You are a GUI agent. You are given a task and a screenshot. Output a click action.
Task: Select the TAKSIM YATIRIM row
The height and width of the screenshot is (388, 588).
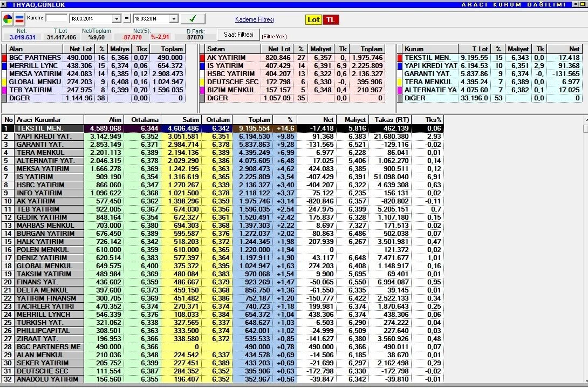coord(222,274)
